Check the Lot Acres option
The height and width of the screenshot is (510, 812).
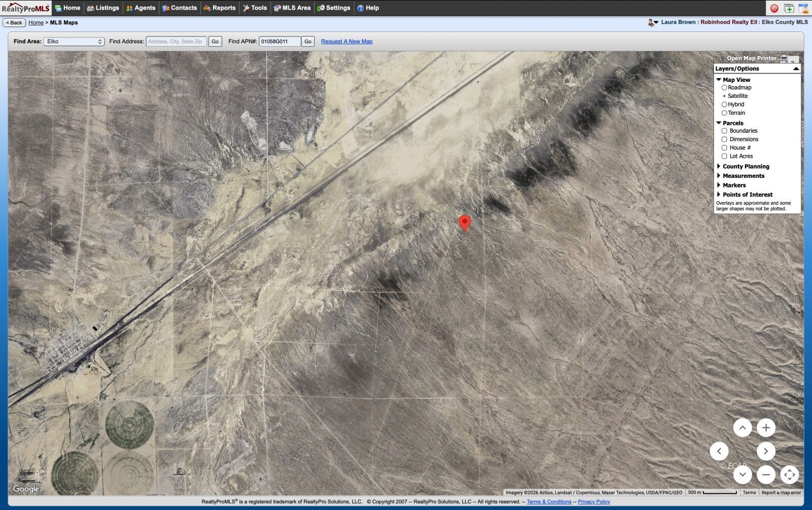(725, 156)
